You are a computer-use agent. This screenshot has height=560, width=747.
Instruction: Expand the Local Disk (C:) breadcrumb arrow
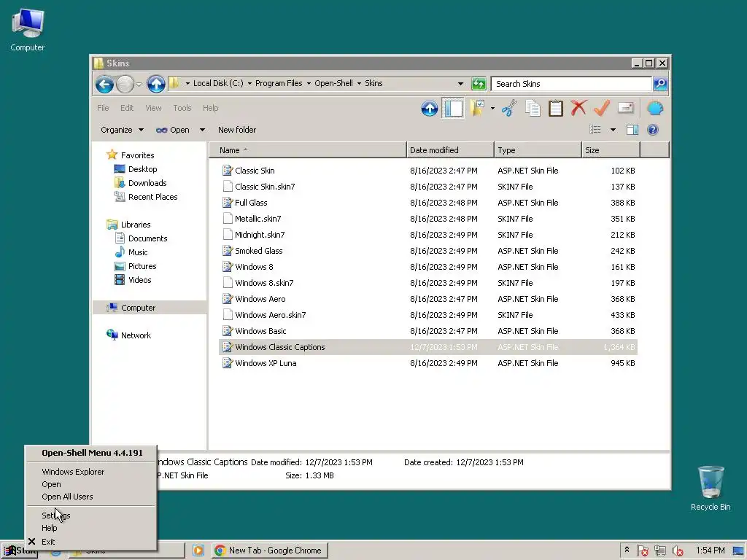(249, 83)
